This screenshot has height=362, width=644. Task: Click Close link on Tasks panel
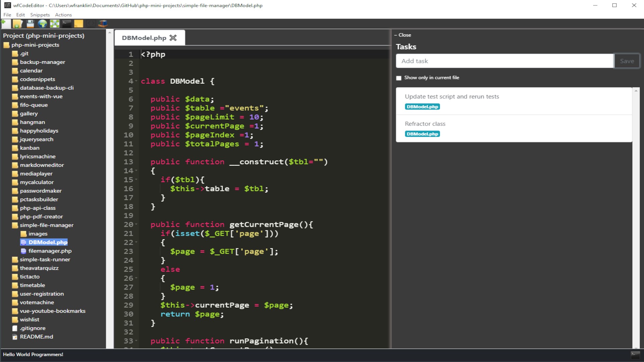[402, 35]
